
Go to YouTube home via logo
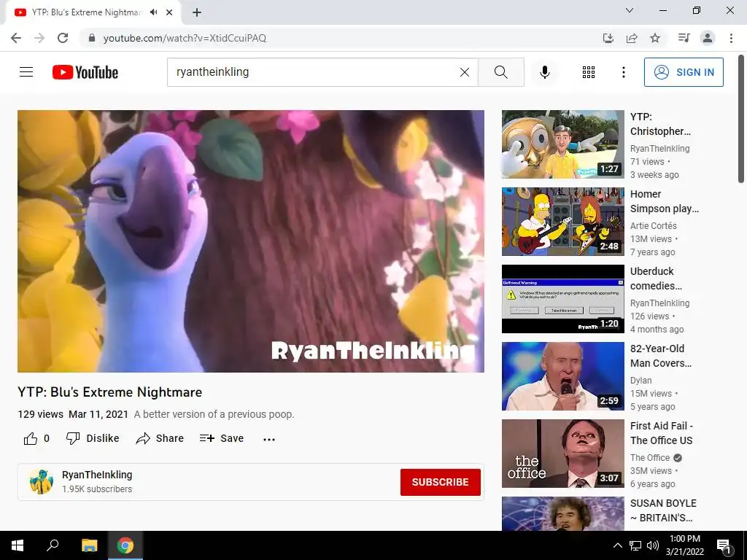pos(85,72)
